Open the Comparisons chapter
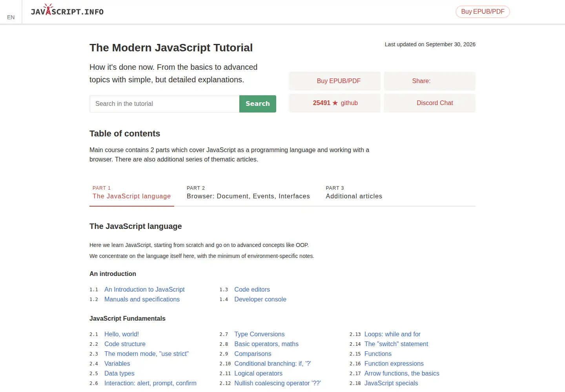565x392 pixels. tap(253, 354)
